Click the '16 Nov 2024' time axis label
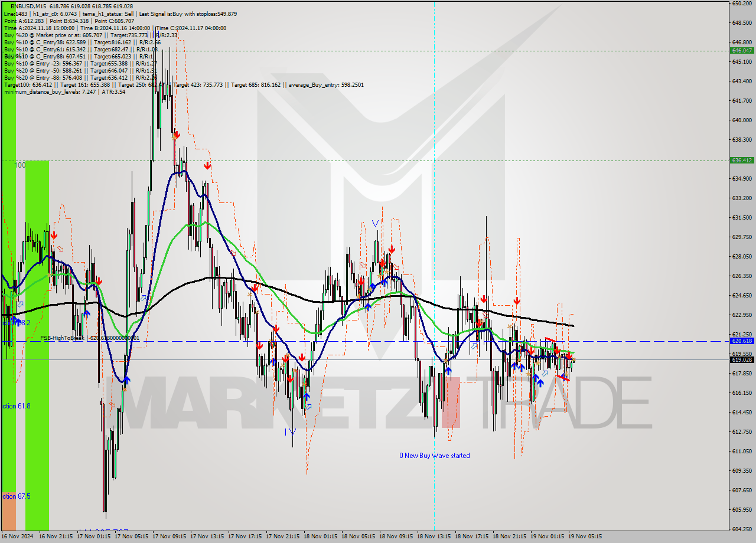 17,537
